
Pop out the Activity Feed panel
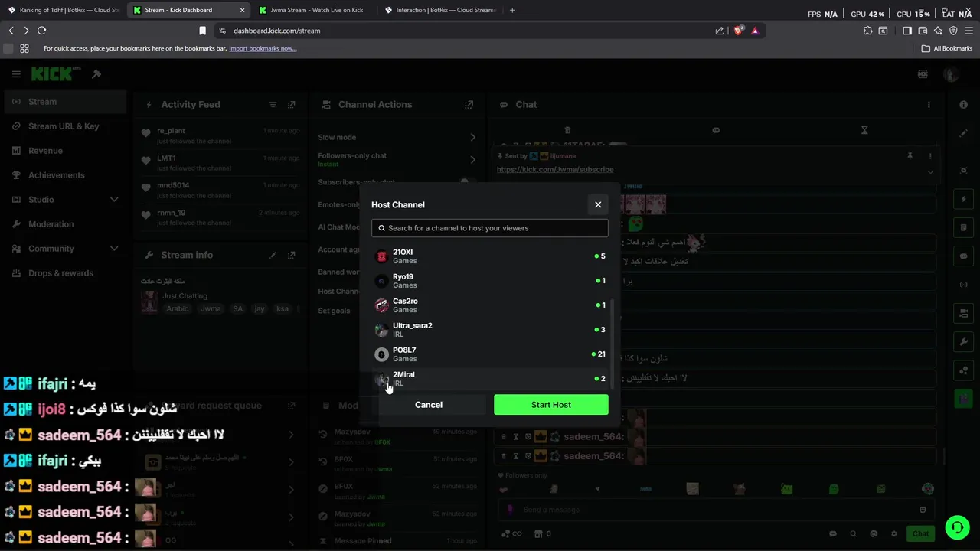pos(291,105)
